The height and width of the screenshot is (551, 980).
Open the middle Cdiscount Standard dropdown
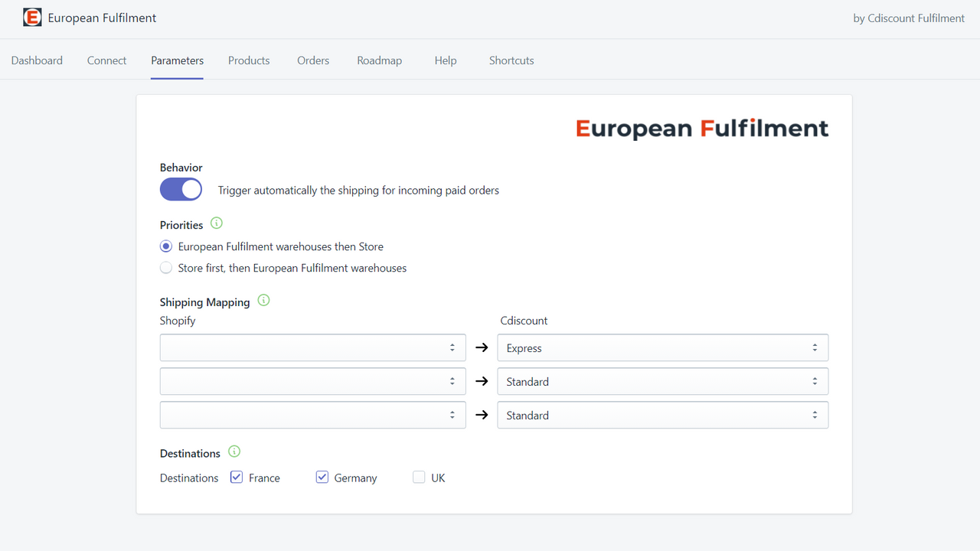(x=663, y=381)
